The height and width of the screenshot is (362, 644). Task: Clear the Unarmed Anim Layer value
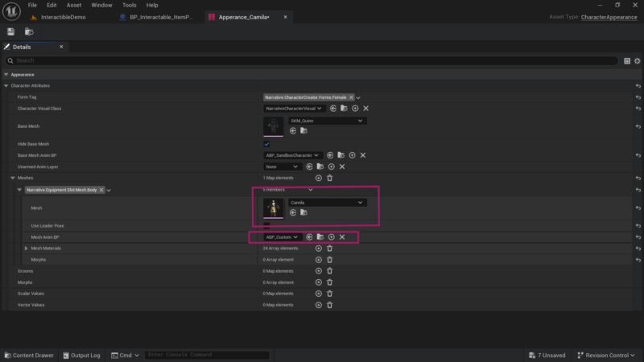coord(341,167)
